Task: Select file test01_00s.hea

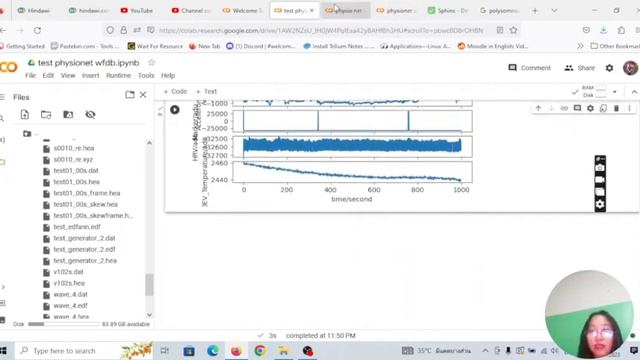Action: tap(76, 182)
